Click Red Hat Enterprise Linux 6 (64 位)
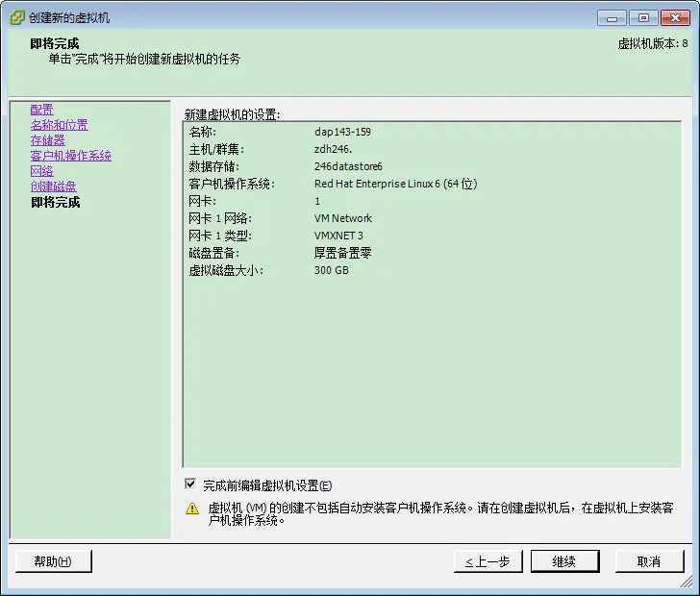 point(396,184)
